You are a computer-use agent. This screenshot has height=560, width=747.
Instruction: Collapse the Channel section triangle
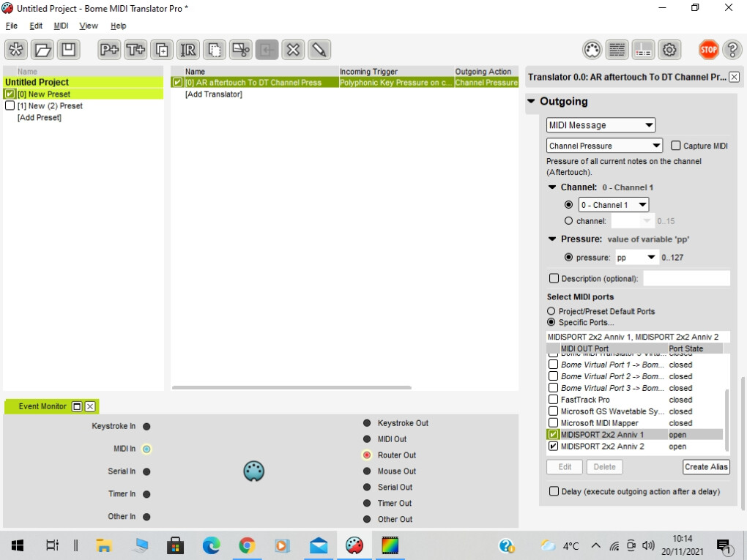552,187
